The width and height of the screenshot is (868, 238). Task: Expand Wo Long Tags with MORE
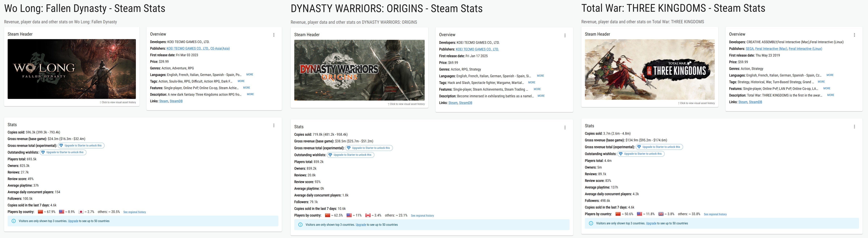241,81
